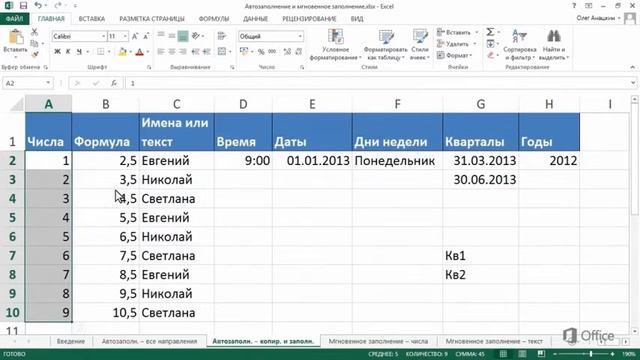This screenshot has height=360, width=640.
Task: Expand the formula bar chevron
Action: tap(633, 83)
